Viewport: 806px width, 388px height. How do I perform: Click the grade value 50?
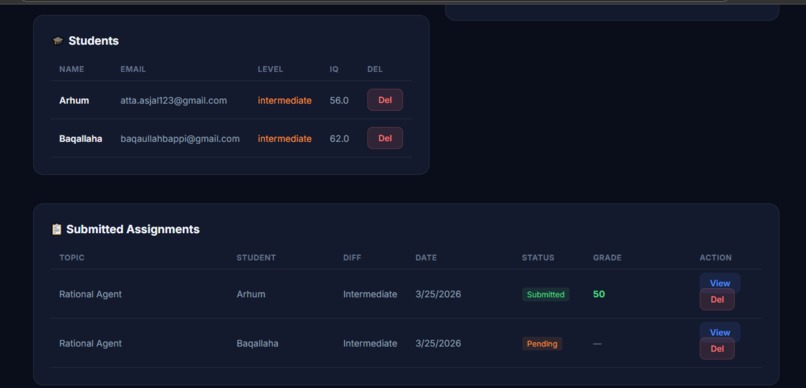click(599, 294)
